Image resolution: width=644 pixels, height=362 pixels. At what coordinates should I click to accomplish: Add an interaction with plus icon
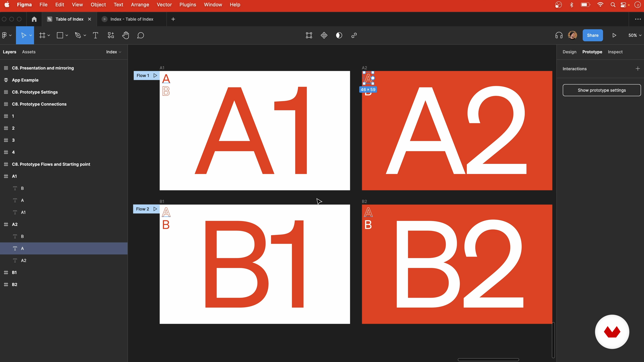pos(638,68)
